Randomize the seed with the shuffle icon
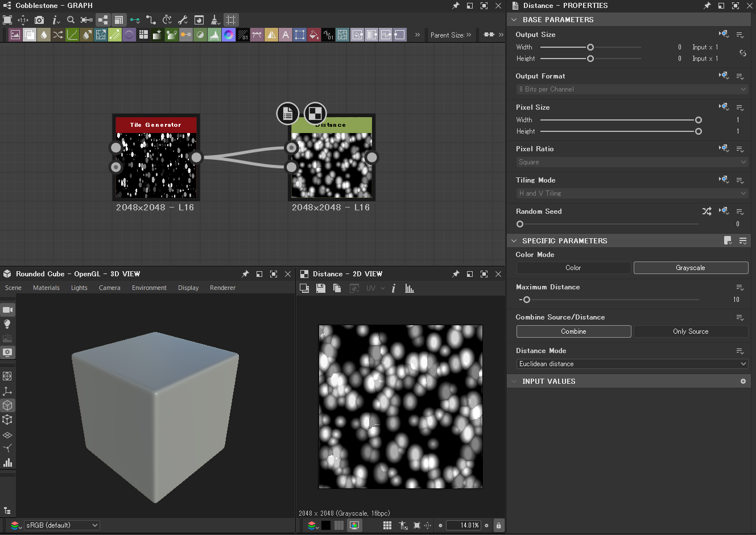Image resolution: width=756 pixels, height=535 pixels. [707, 211]
